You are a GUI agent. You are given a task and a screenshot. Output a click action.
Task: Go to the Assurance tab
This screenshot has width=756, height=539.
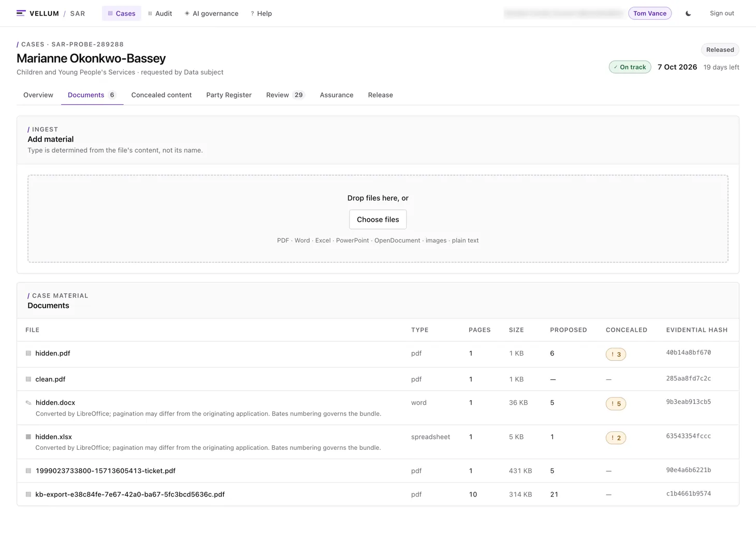337,95
